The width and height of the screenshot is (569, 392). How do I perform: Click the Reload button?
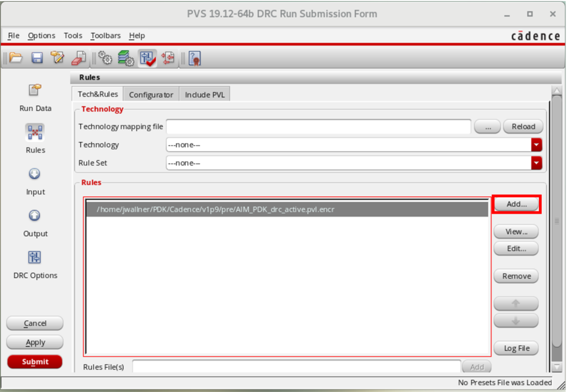click(x=523, y=126)
